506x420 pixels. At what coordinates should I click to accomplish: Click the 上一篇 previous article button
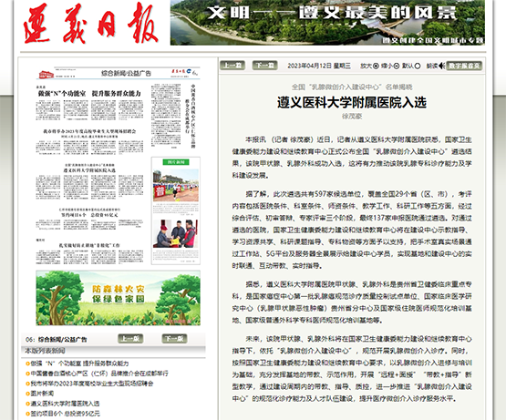click(x=232, y=66)
